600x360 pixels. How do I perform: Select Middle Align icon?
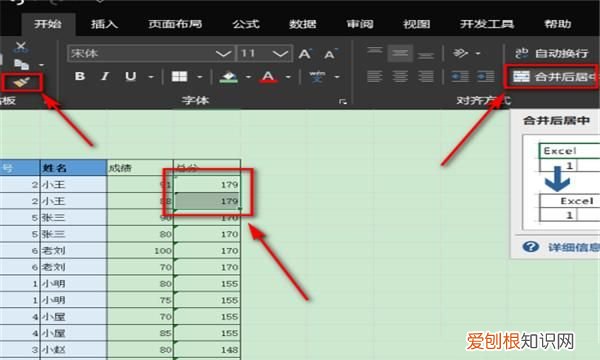click(400, 53)
